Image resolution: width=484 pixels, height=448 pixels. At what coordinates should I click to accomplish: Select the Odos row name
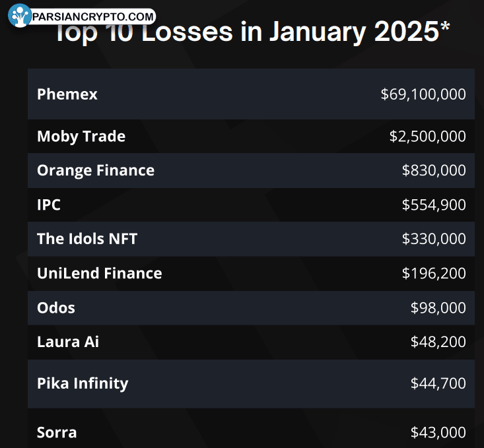56,308
